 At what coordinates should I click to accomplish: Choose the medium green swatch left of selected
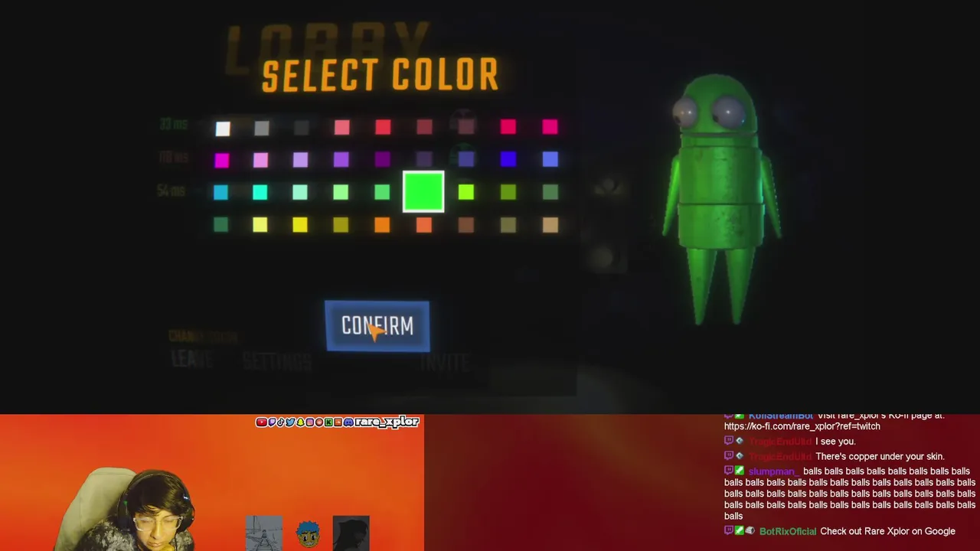click(381, 192)
